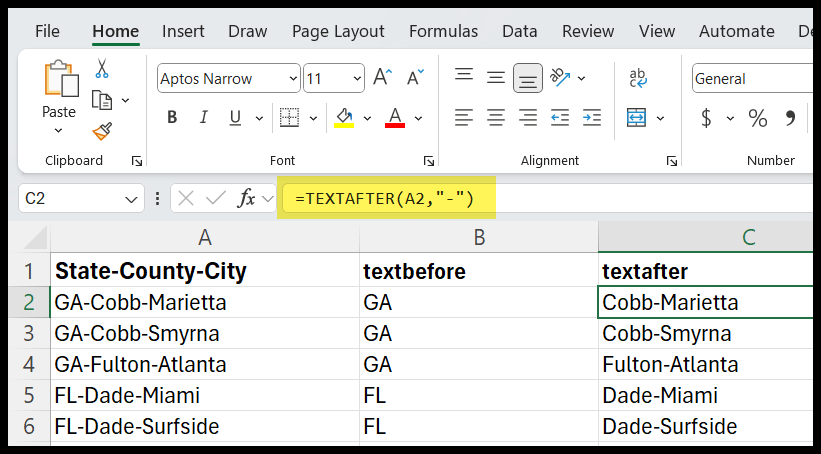Click the Orientation text angle icon
The height and width of the screenshot is (454, 821).
[x=560, y=77]
